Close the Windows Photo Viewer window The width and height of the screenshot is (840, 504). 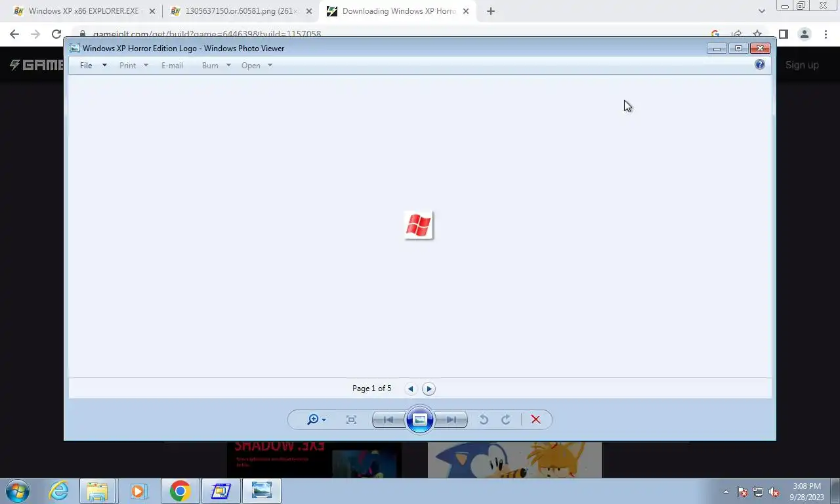coord(760,48)
